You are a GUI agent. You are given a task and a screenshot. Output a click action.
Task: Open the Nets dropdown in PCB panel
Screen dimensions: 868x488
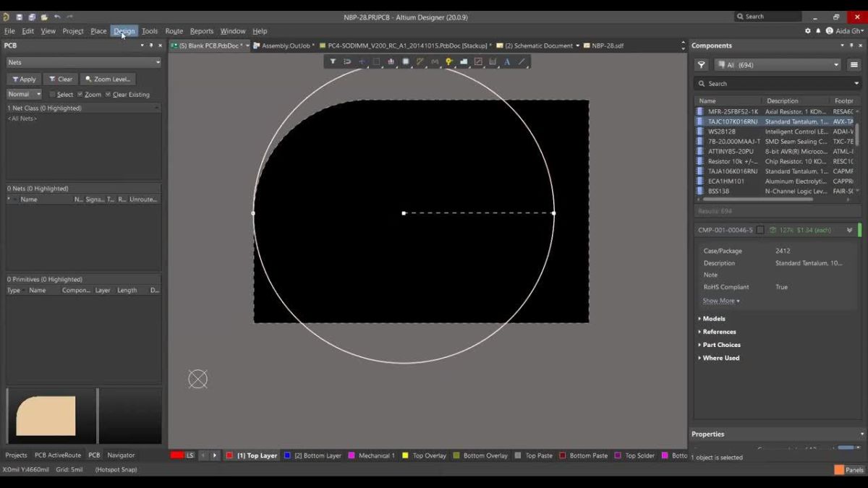tap(84, 62)
